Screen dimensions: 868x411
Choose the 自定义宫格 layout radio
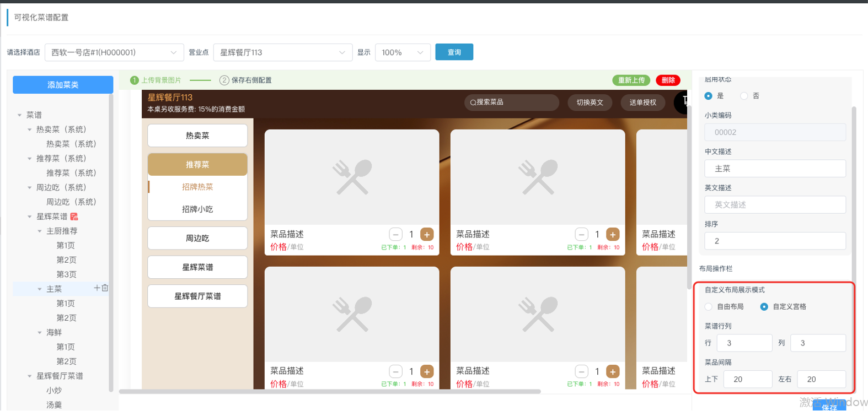click(x=764, y=307)
